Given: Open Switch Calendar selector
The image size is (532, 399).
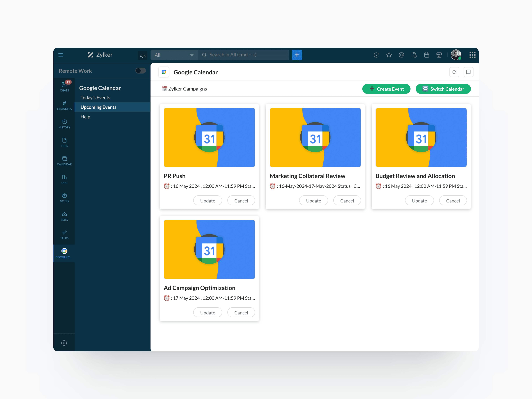Looking at the screenshot, I should 443,89.
